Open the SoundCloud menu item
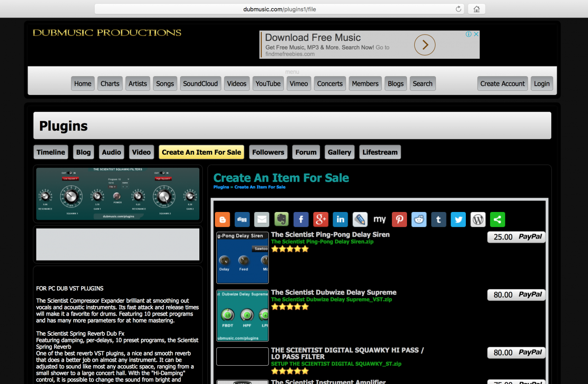The image size is (588, 384). pos(200,83)
